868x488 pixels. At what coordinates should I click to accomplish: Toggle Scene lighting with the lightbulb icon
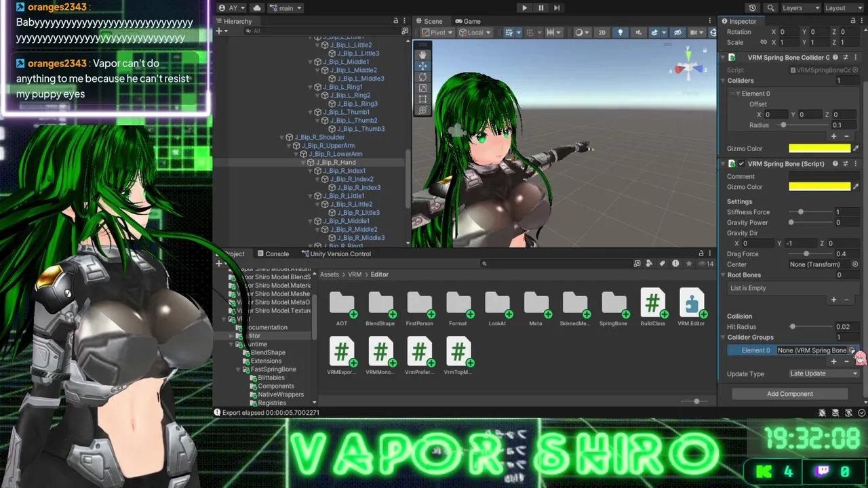(620, 33)
